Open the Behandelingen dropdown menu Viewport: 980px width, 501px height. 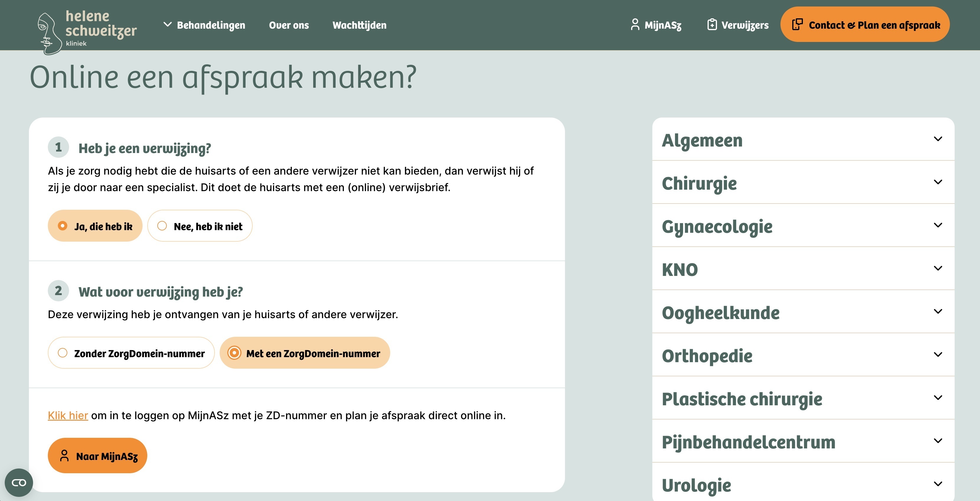click(204, 25)
